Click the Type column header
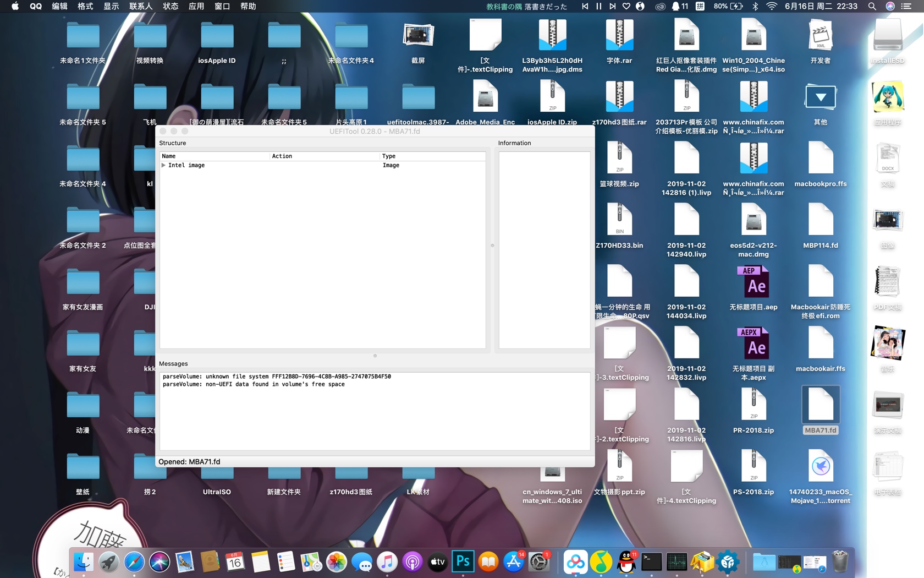This screenshot has height=578, width=924. pos(433,156)
